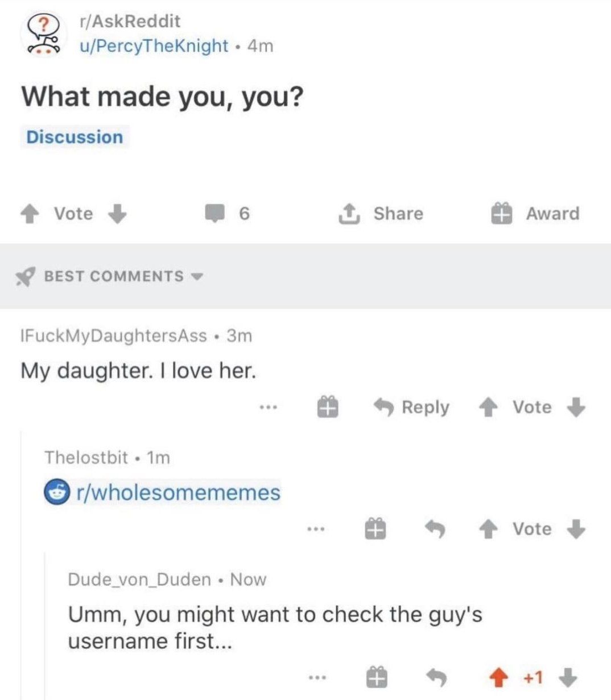Open the post's comment bubble showing 6
The height and width of the screenshot is (700, 611).
point(227,214)
